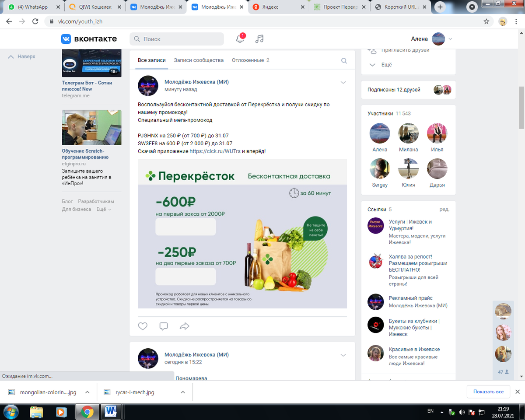Viewport: 525px width, 420px height.
Task: Select Записи сообщества tab
Action: (199, 60)
